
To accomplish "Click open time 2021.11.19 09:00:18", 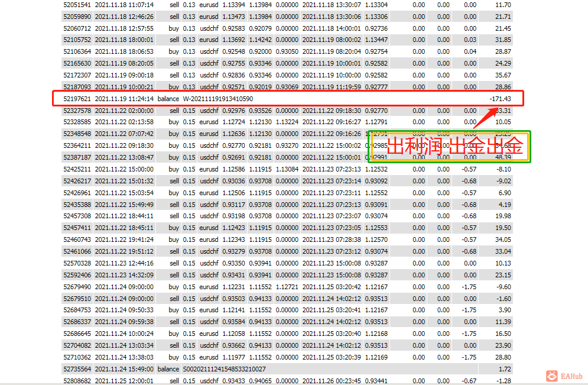I will click(124, 75).
